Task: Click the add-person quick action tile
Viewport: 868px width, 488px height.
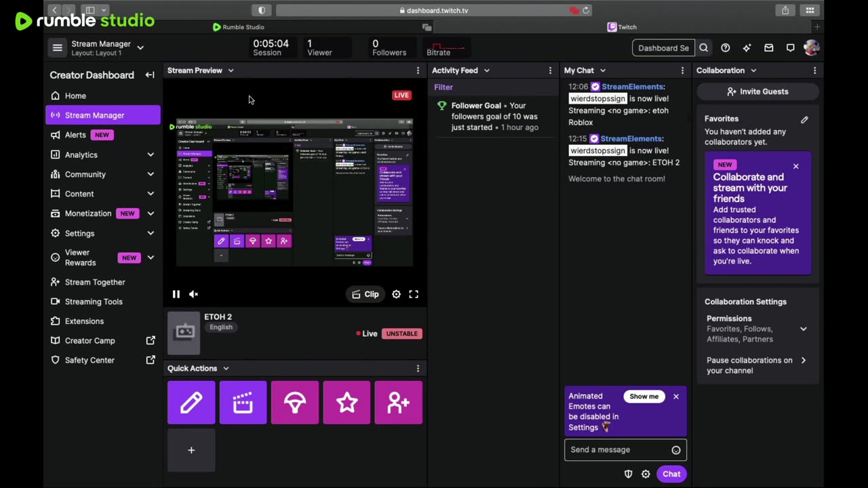Action: coord(399,403)
